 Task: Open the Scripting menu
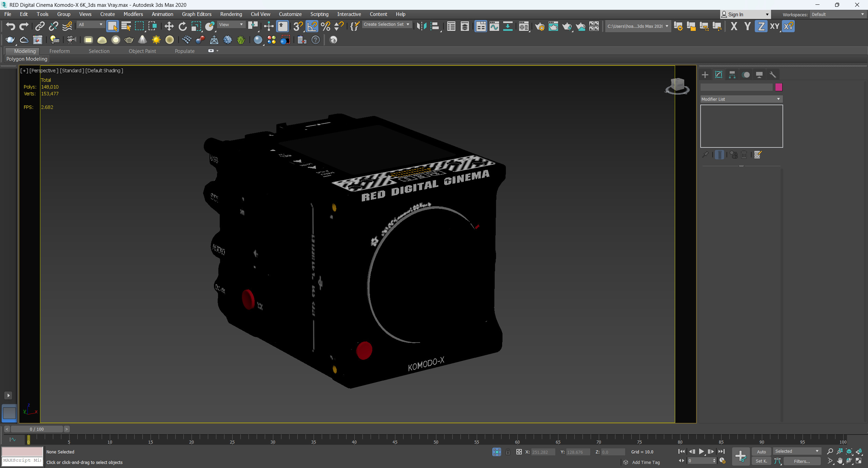(319, 14)
